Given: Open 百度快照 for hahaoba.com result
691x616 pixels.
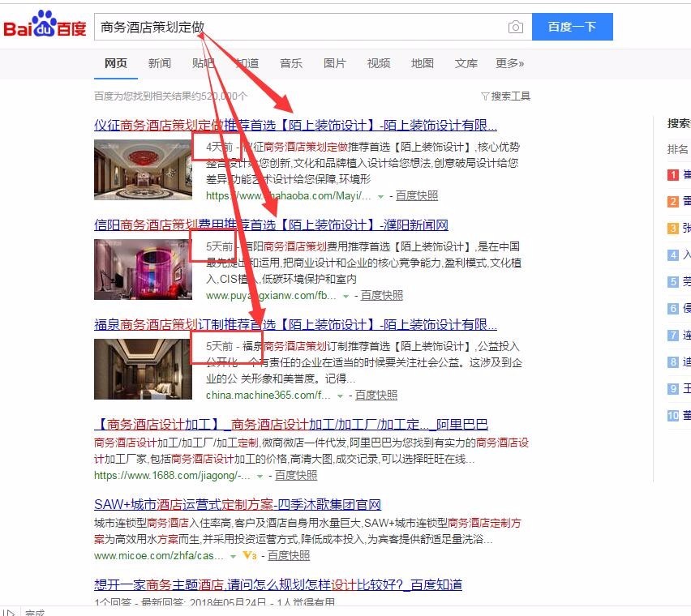Looking at the screenshot, I should coord(417,196).
